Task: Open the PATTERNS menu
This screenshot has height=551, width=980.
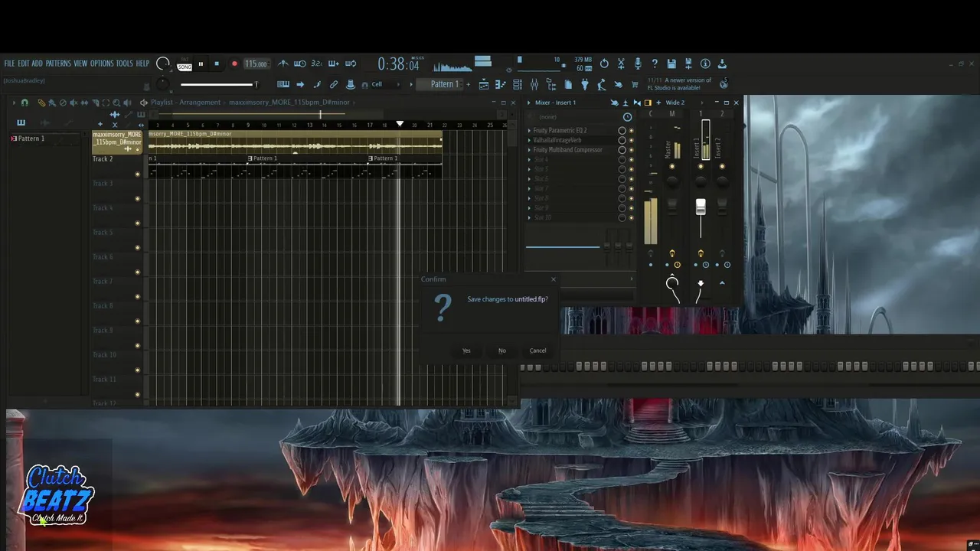Action: (58, 64)
